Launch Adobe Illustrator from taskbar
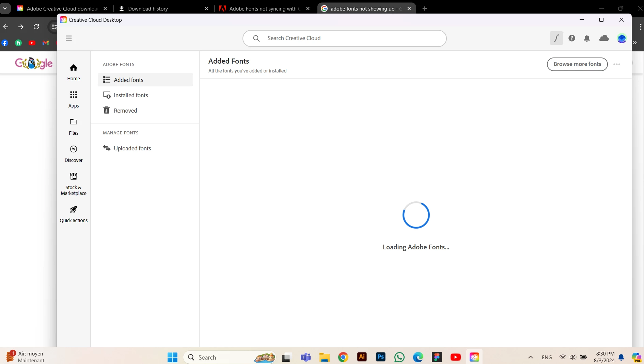This screenshot has height=364, width=644. tap(362, 357)
